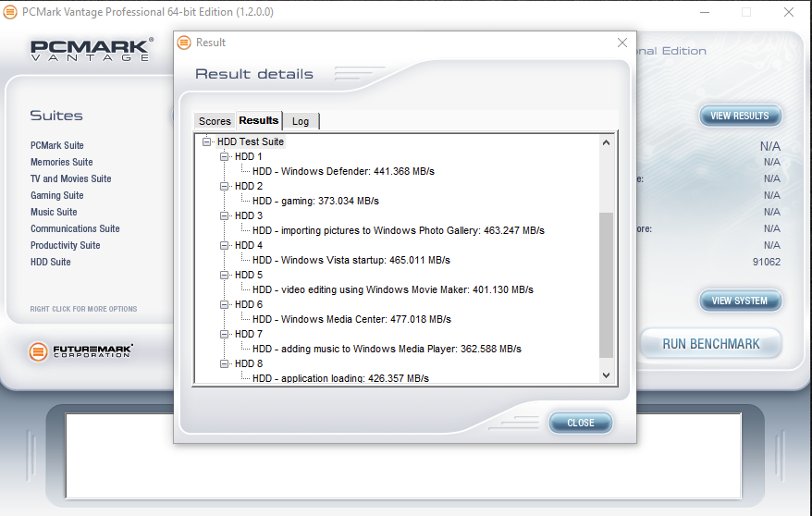Click the PCMark Vantage title bar app icon
The image size is (812, 516).
tap(10, 12)
